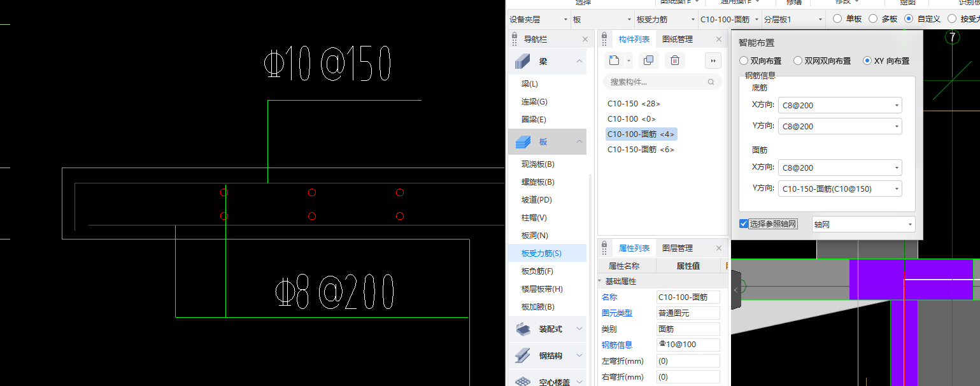
Task: Click the double-arrow more tools icon
Action: (x=713, y=61)
